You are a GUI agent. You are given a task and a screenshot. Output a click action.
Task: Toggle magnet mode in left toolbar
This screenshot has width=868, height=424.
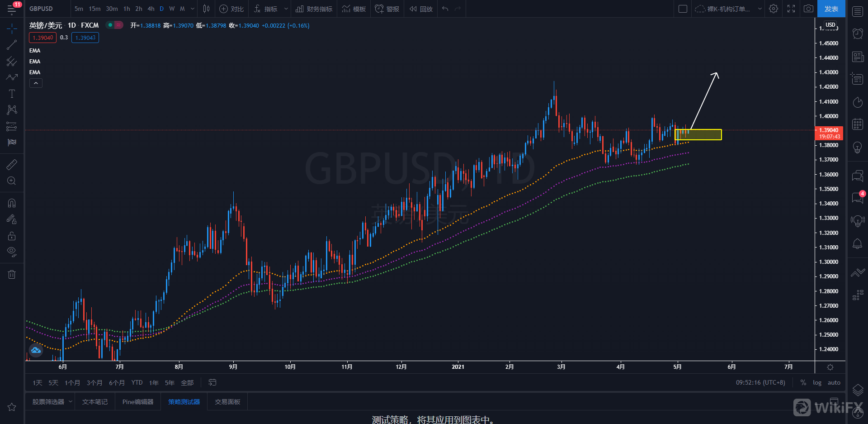pos(12,203)
